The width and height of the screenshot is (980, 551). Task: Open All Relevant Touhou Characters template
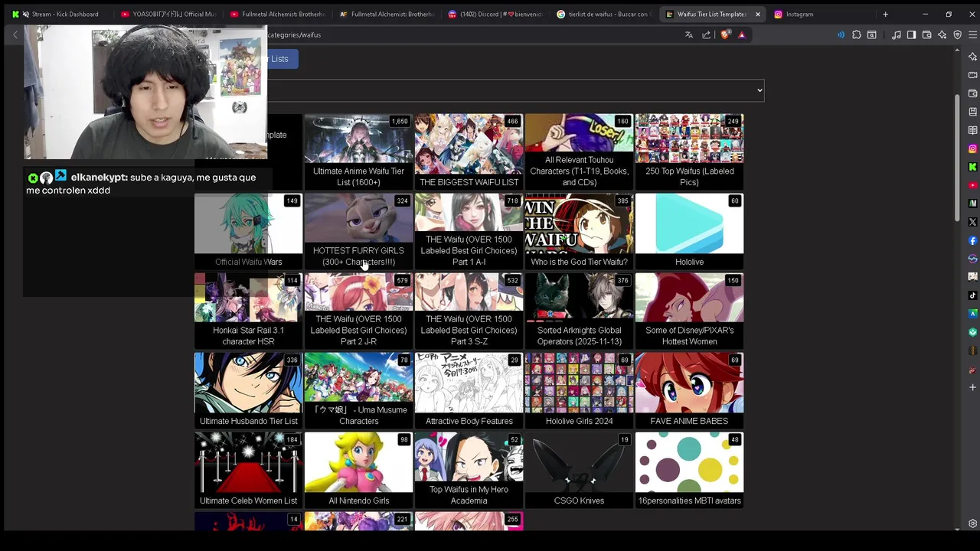(579, 152)
